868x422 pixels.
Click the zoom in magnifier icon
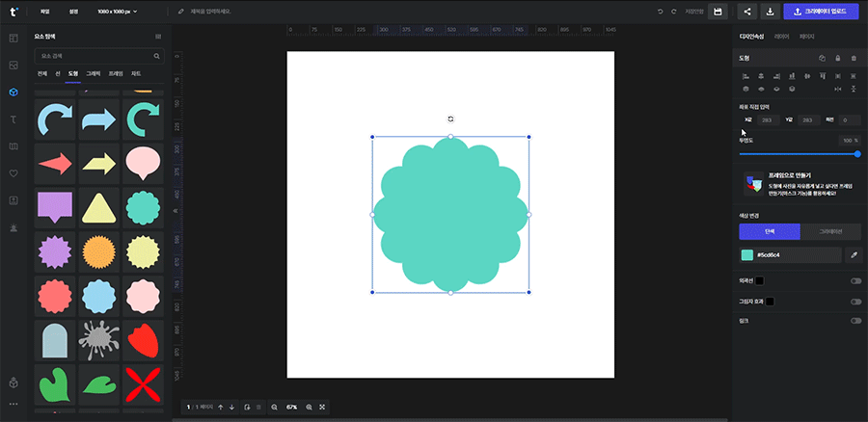pyautogui.click(x=309, y=408)
